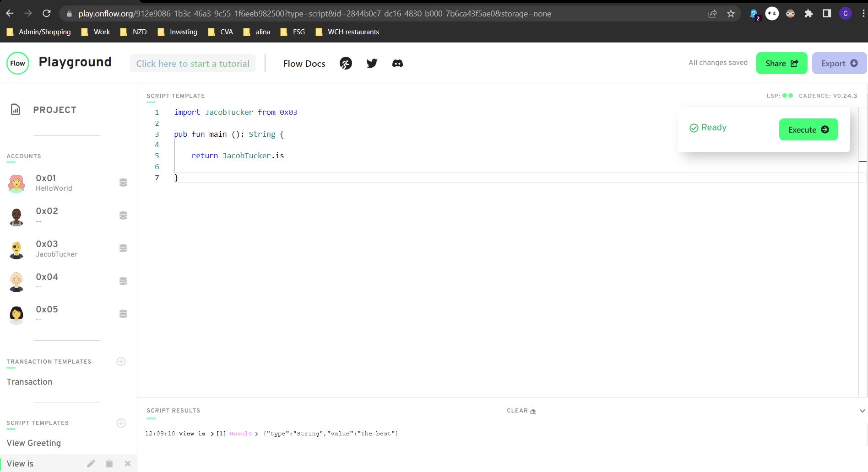Screen dimensions: 868x472
Task: Open the browser extensions puzzle icon
Action: point(808,14)
